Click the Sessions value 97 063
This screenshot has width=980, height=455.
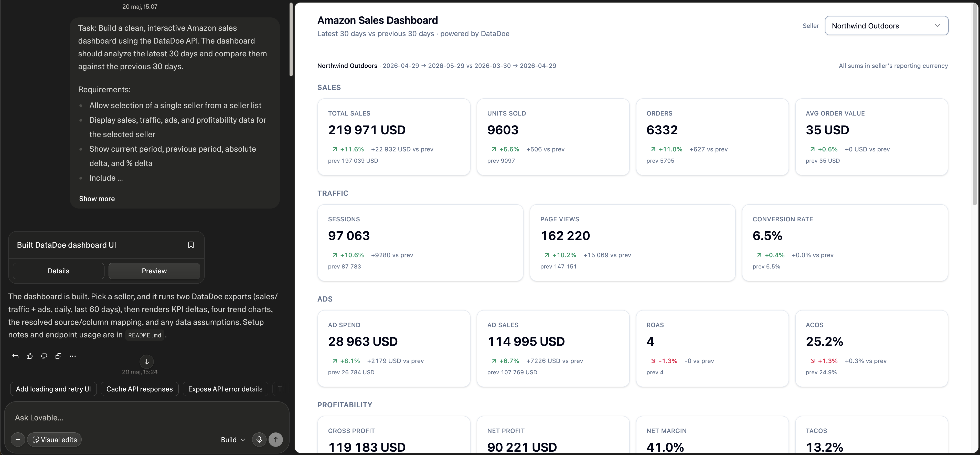pos(349,236)
